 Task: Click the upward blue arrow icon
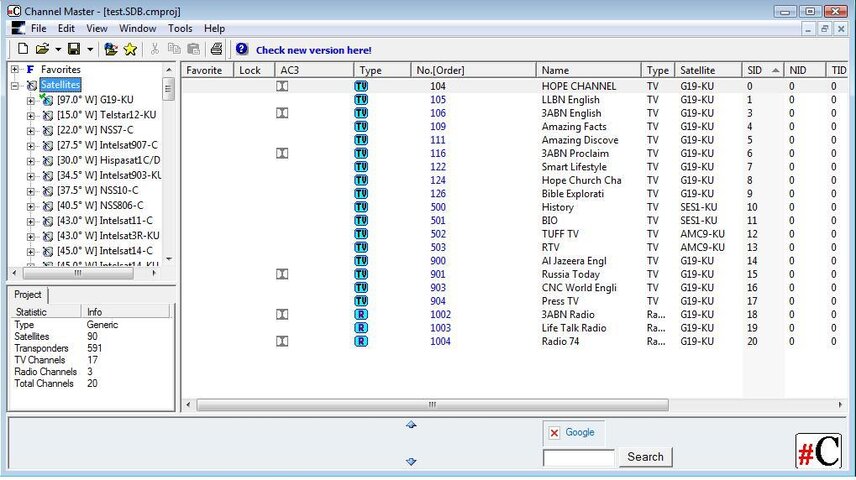tap(411, 424)
